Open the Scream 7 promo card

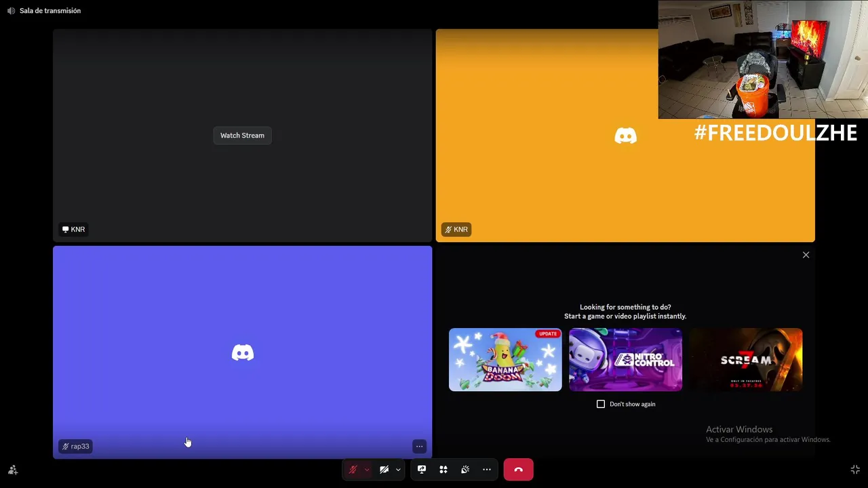tap(746, 360)
